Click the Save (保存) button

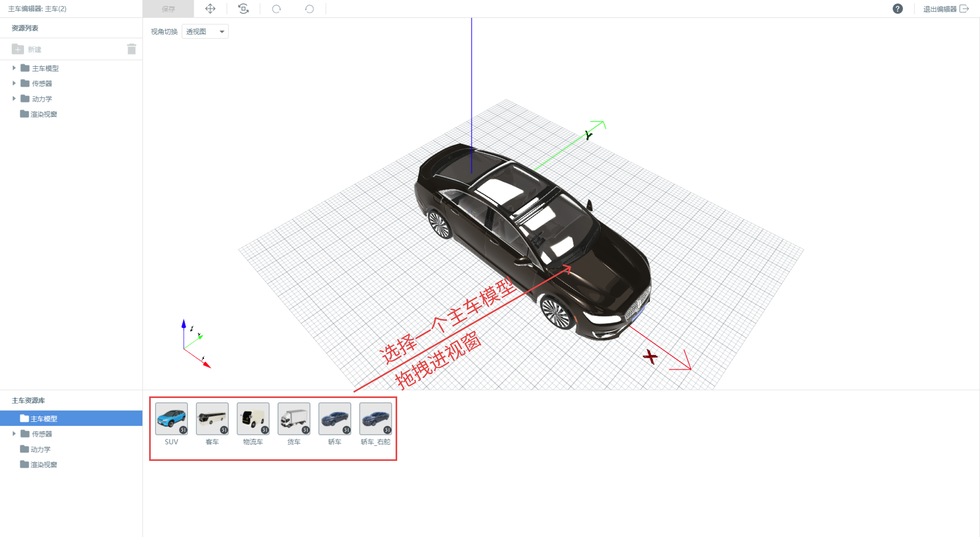[x=168, y=9]
